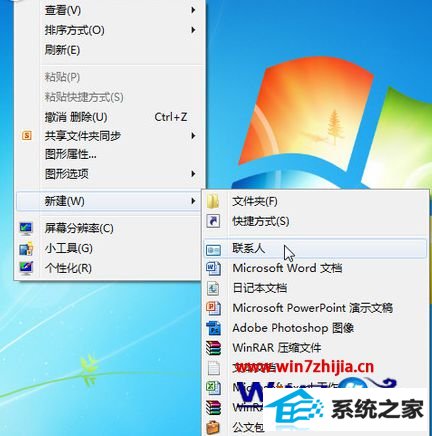Click the personalize icon beside 个性化
This screenshot has width=432, height=436.
pyautogui.click(x=26, y=268)
